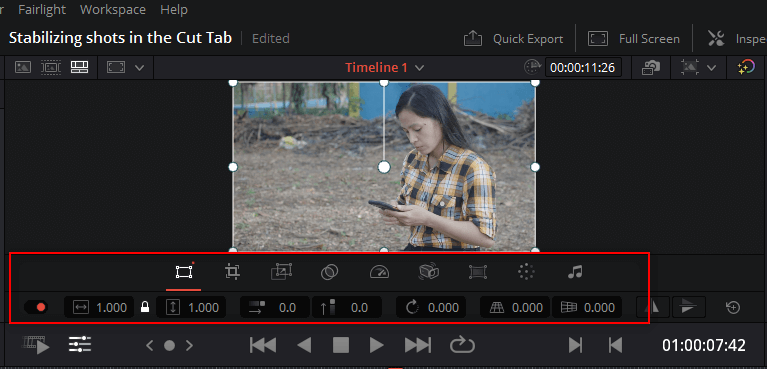Flip image horizontally

[x=653, y=307]
